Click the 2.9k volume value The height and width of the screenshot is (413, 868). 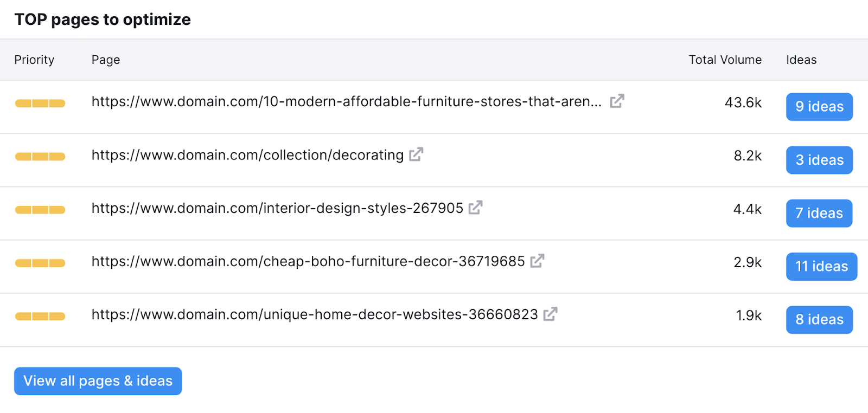pyautogui.click(x=748, y=262)
